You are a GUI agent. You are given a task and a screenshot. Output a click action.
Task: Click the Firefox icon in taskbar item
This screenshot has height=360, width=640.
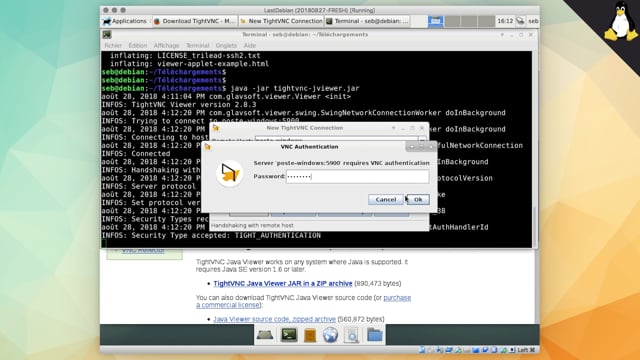point(157,21)
